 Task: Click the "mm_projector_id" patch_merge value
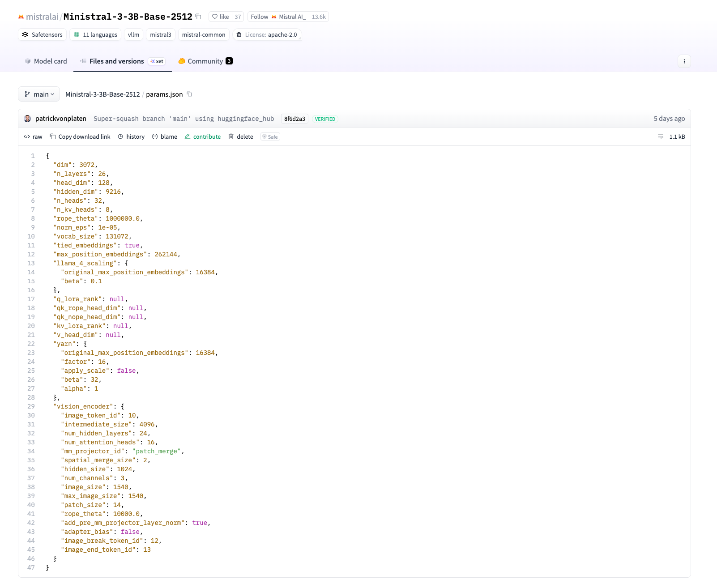pos(157,451)
